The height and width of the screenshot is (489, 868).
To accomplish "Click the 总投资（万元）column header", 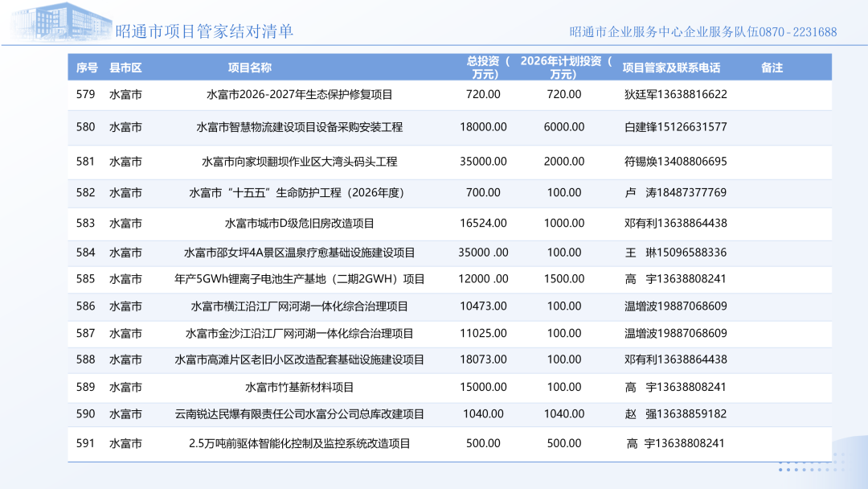I will coord(487,68).
